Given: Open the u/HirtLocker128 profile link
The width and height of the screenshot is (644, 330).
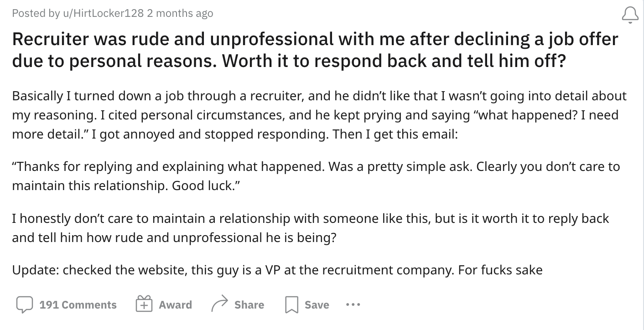Looking at the screenshot, I should coord(103,13).
